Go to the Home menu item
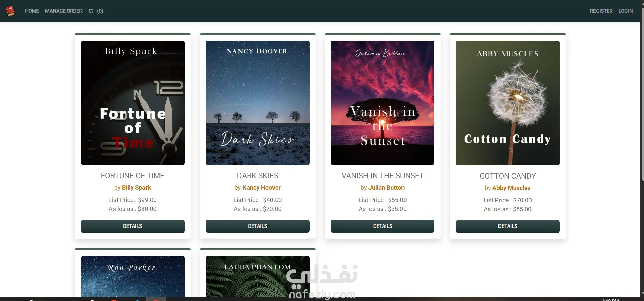This screenshot has height=301, width=644. 32,11
